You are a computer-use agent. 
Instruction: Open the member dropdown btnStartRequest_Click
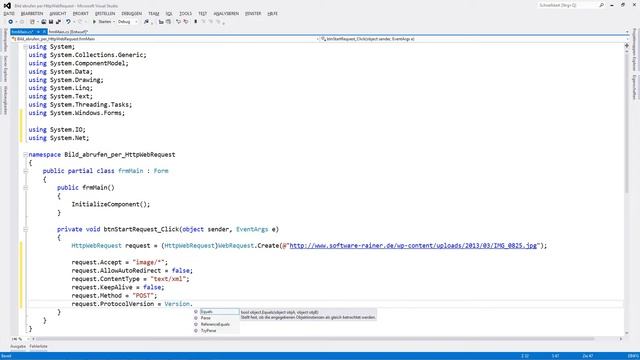point(474,39)
